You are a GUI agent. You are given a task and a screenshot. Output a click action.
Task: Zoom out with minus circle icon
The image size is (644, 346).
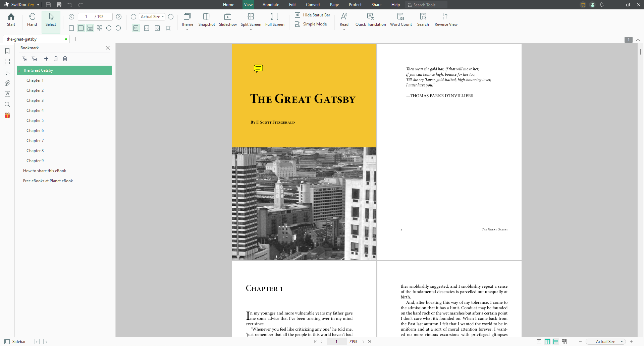point(133,17)
